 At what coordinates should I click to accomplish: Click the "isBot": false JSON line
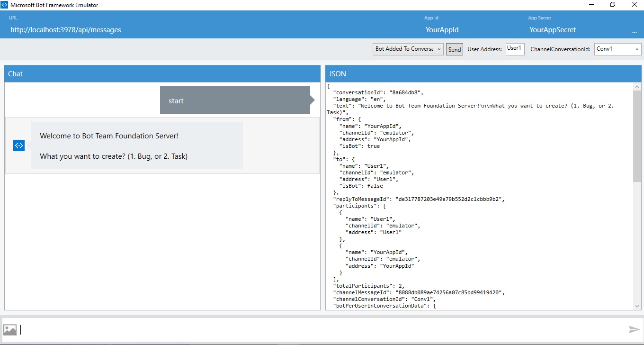point(361,186)
